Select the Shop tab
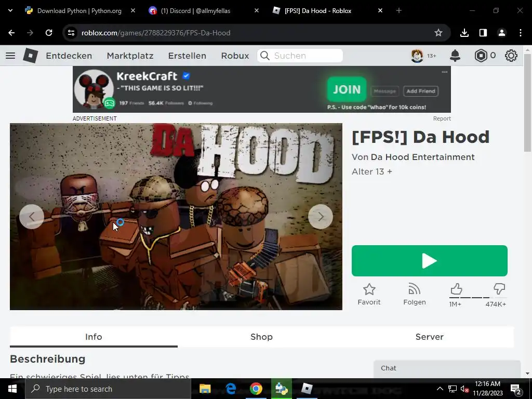This screenshot has width=532, height=399. click(x=262, y=337)
